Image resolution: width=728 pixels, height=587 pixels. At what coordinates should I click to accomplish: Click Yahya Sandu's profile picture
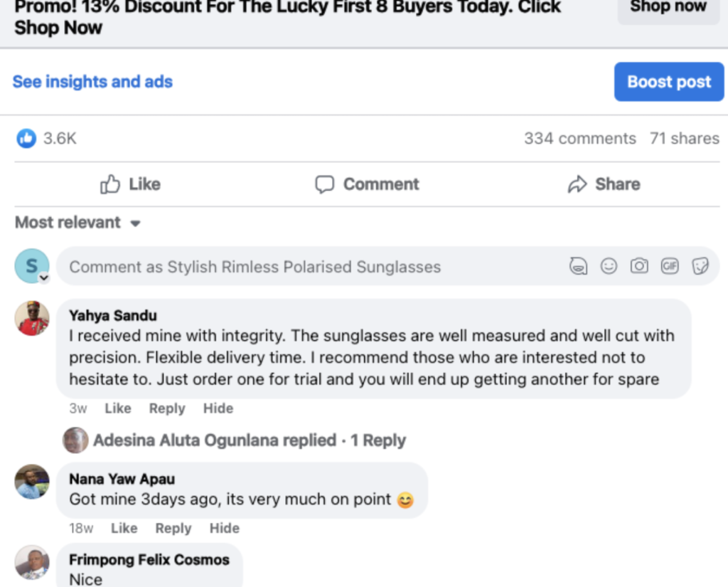(x=32, y=318)
